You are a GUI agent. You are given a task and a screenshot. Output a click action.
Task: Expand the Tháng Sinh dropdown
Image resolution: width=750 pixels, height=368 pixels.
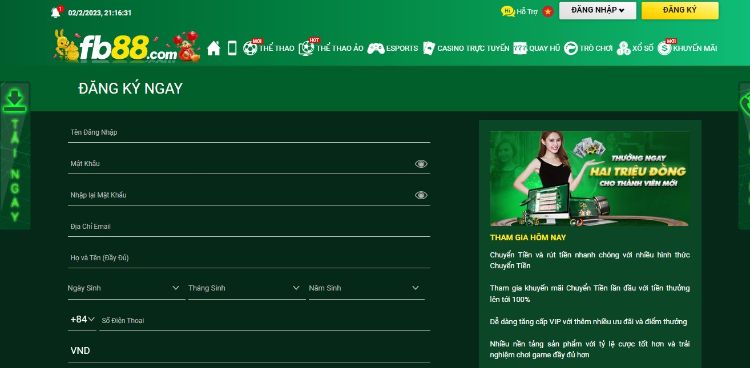247,289
